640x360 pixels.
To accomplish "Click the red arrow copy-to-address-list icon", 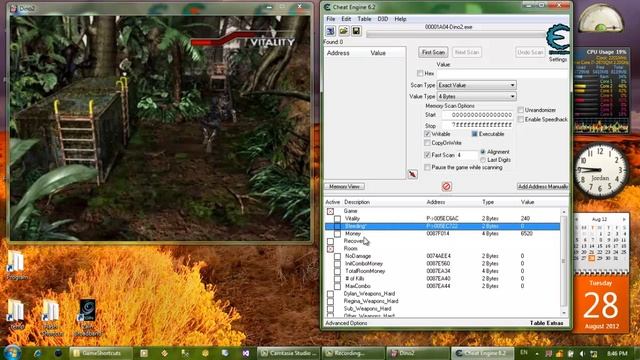I will click(413, 174).
